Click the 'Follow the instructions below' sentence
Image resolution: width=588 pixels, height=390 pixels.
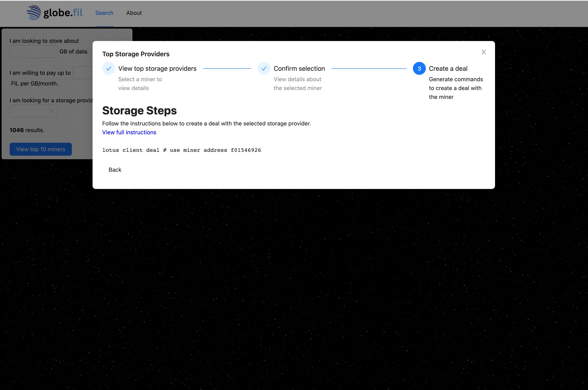point(207,123)
